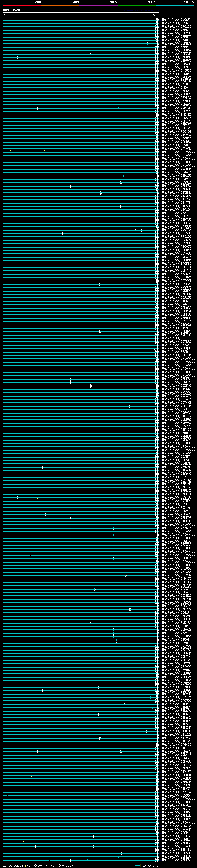Select label UniRef100_O59964
The height and width of the screenshot is (868, 197).
pos(176,796)
